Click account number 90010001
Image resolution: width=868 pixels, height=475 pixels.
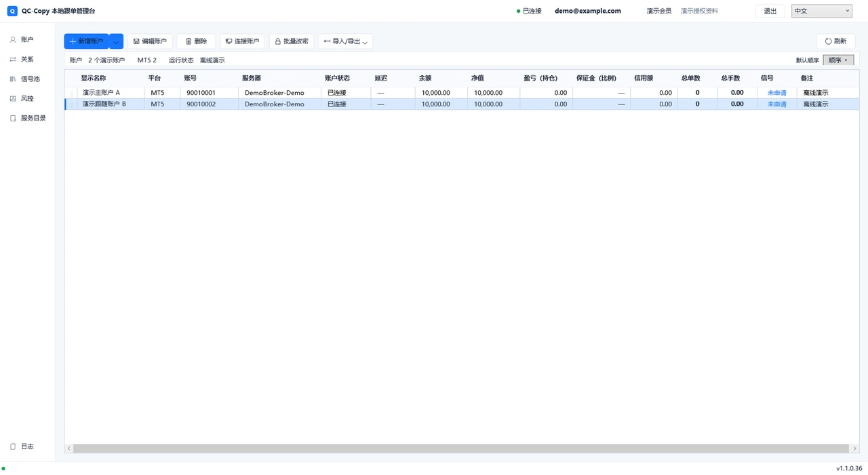(x=201, y=93)
